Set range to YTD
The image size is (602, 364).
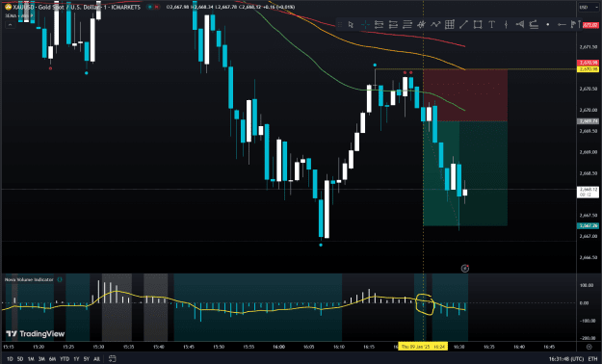click(65, 359)
